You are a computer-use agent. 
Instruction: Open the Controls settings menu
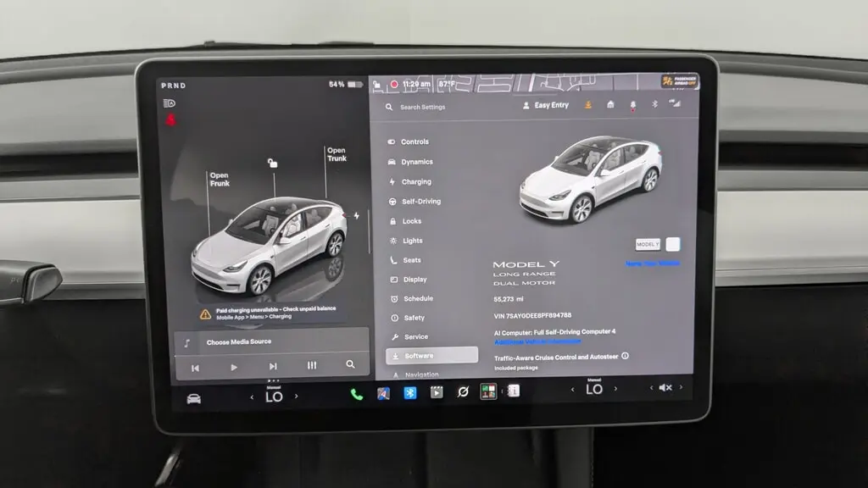point(409,141)
